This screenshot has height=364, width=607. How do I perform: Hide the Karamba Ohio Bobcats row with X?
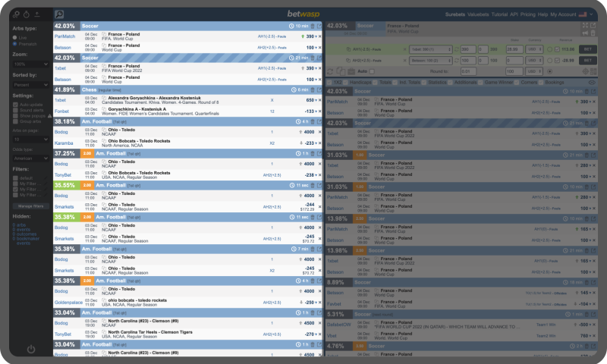319,143
